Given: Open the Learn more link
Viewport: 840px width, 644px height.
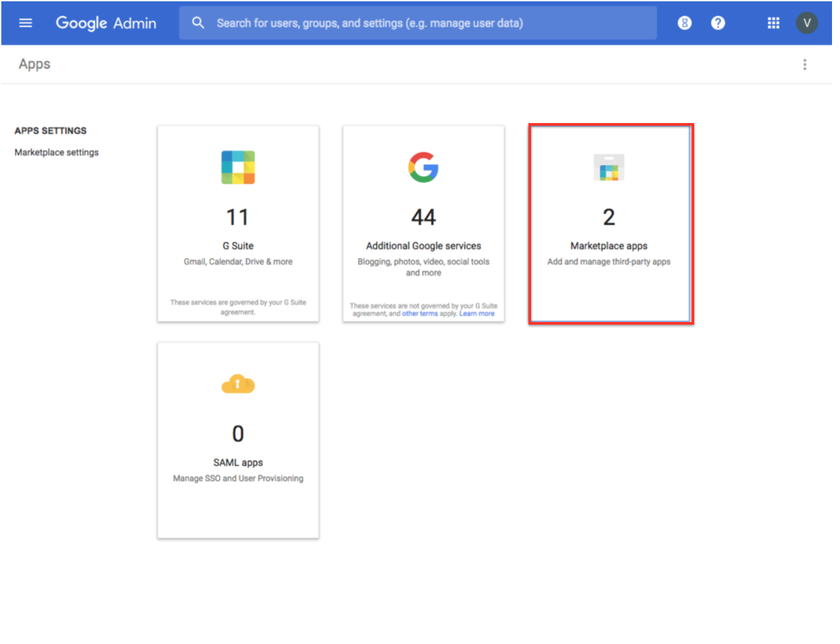Looking at the screenshot, I should [x=477, y=313].
